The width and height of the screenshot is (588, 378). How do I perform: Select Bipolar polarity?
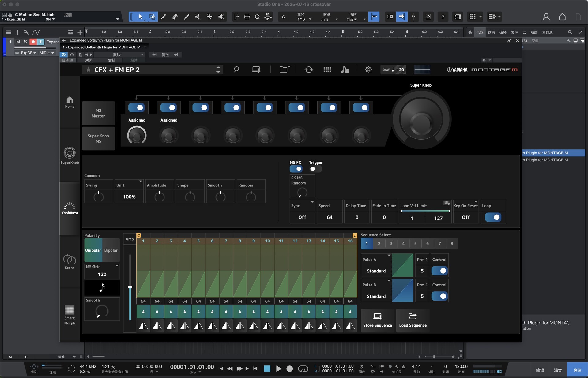(x=111, y=250)
